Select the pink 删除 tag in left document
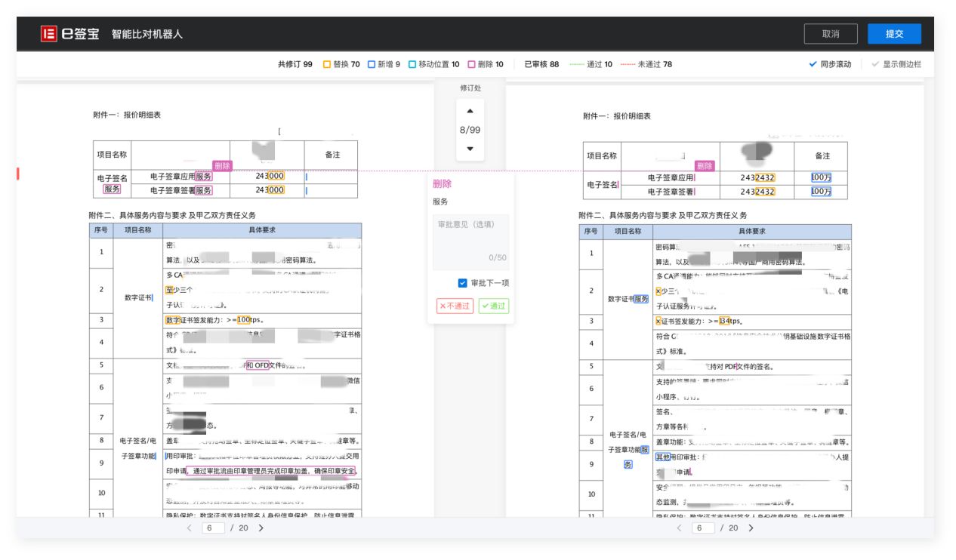The height and width of the screenshot is (560, 956). tap(222, 166)
